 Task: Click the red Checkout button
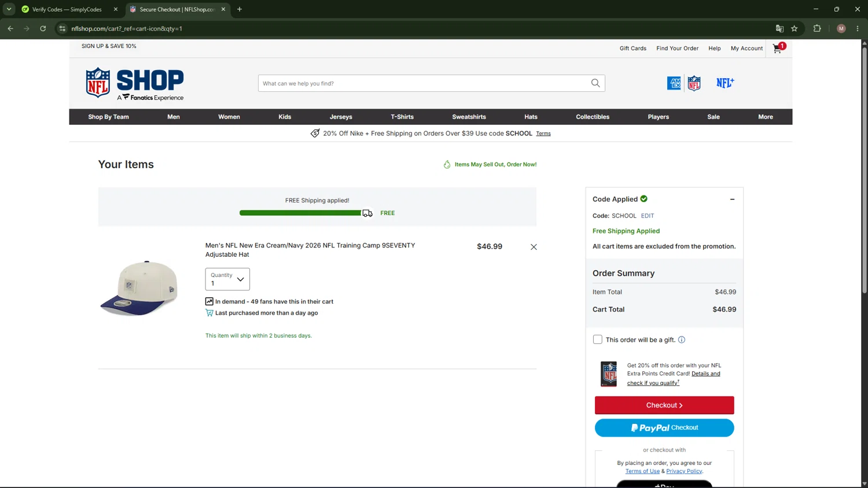tap(664, 405)
